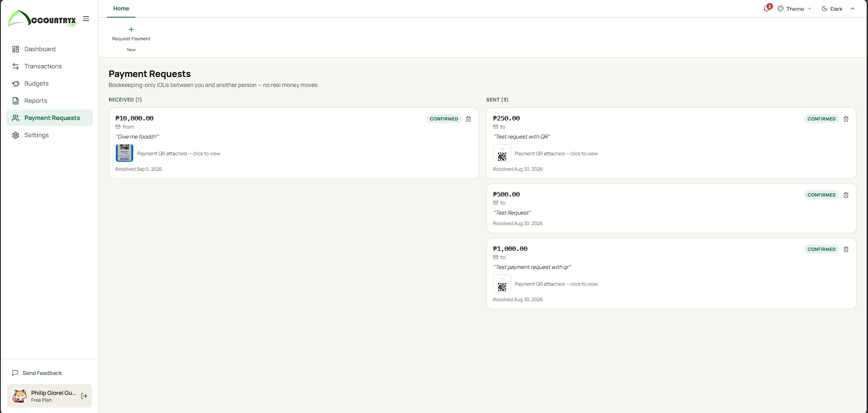868x413 pixels.
Task: Delete the ₱500.00 sent request
Action: point(846,195)
